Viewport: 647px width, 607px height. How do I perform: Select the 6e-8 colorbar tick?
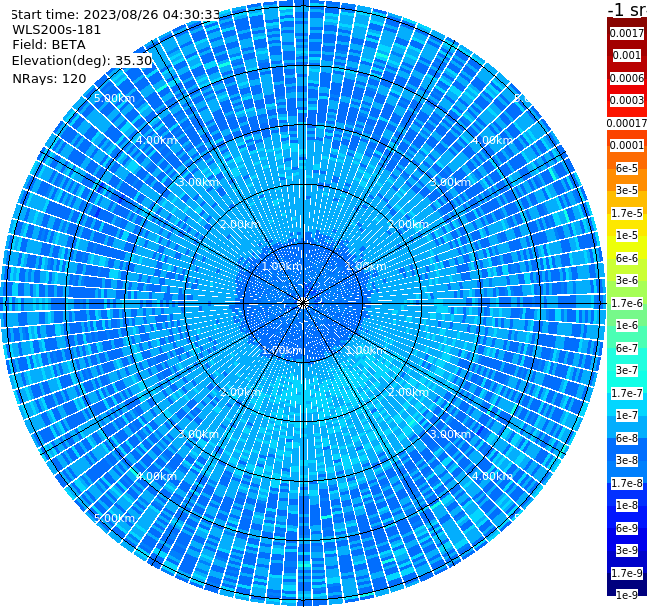pyautogui.click(x=627, y=438)
